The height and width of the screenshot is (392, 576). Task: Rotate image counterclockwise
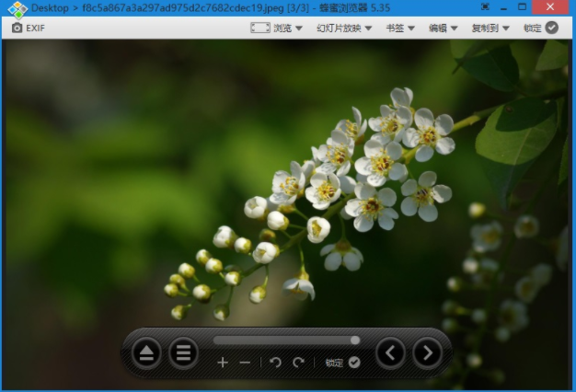(x=275, y=363)
